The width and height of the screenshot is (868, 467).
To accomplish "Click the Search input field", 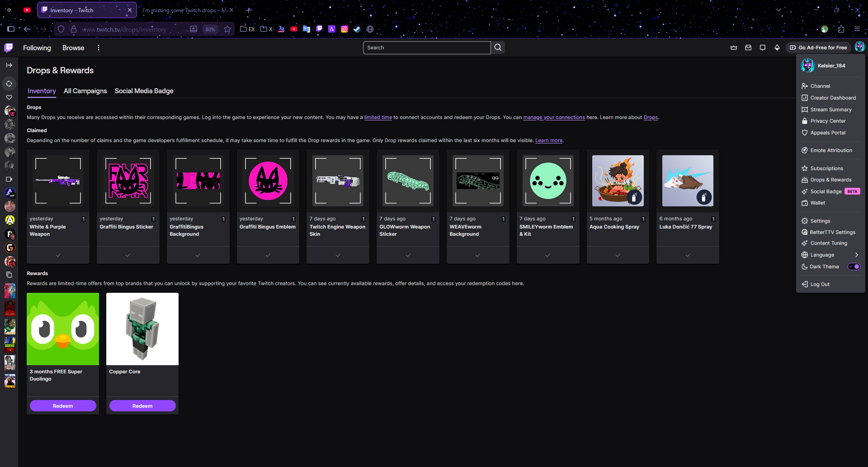I will (x=426, y=48).
